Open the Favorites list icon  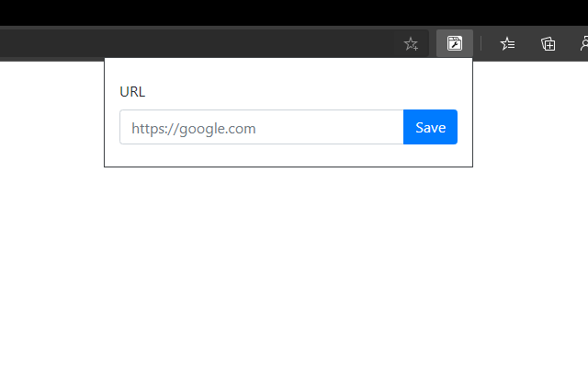click(507, 43)
